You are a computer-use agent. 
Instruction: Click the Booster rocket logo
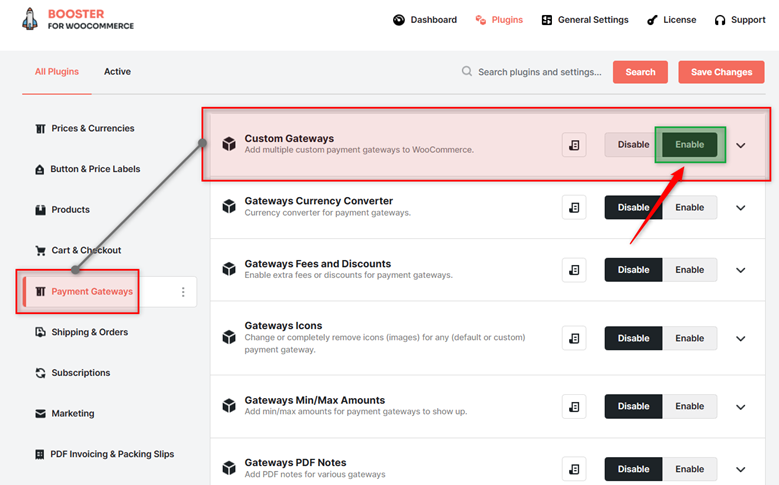(30, 19)
